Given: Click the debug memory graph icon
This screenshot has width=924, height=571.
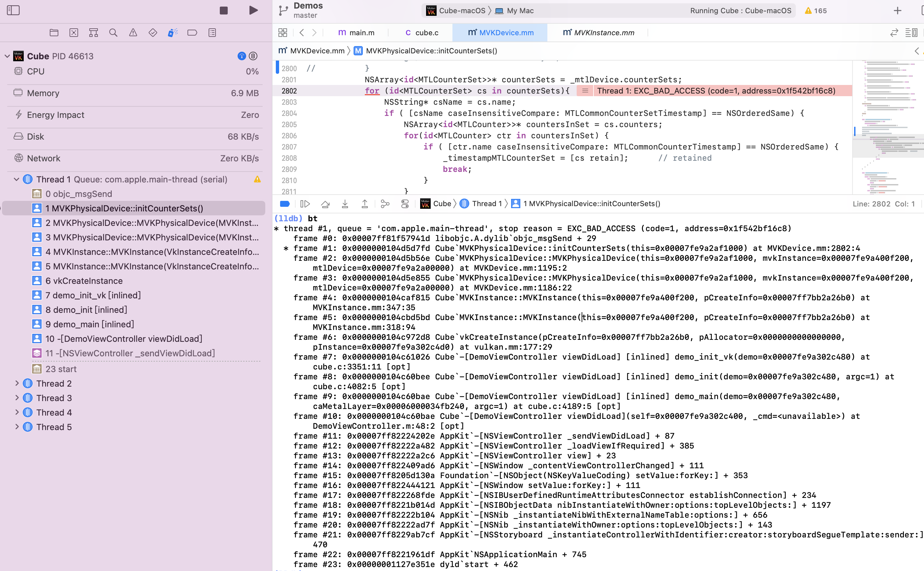Looking at the screenshot, I should point(385,204).
